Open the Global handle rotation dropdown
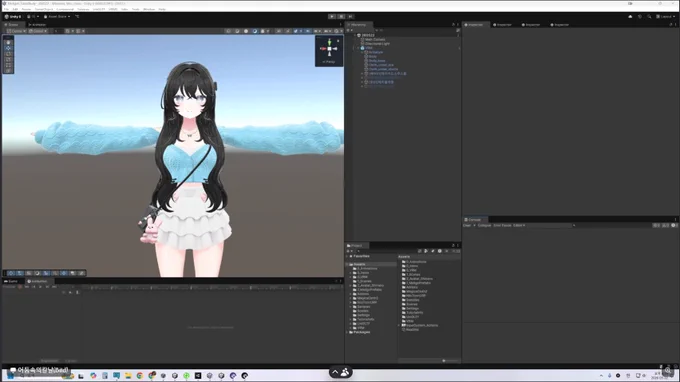 [38, 31]
